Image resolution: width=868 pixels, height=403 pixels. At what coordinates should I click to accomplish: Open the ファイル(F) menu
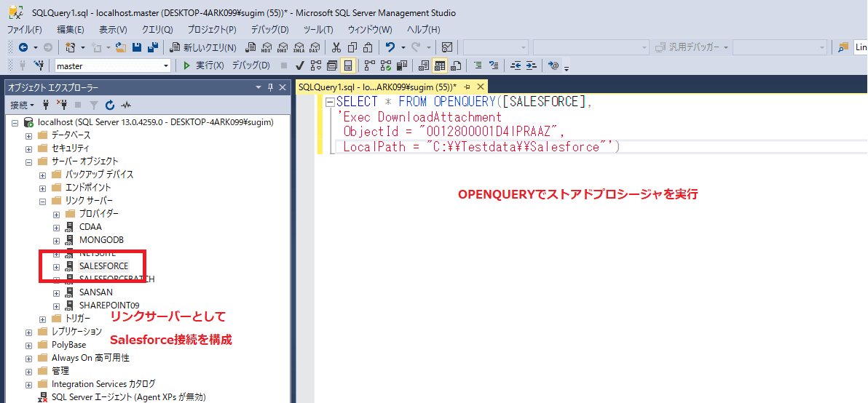click(24, 29)
